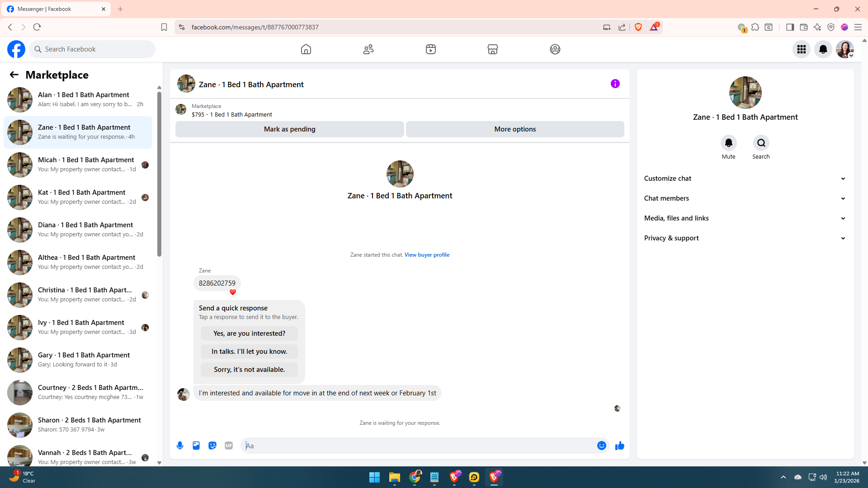Image resolution: width=868 pixels, height=488 pixels.
Task: Click the conversation list scrollbar
Action: coord(159,174)
